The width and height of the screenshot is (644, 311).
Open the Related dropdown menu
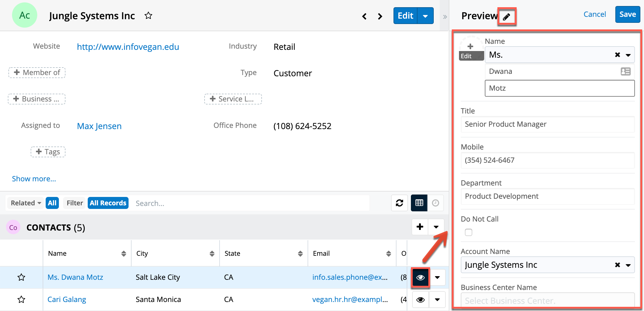[26, 203]
